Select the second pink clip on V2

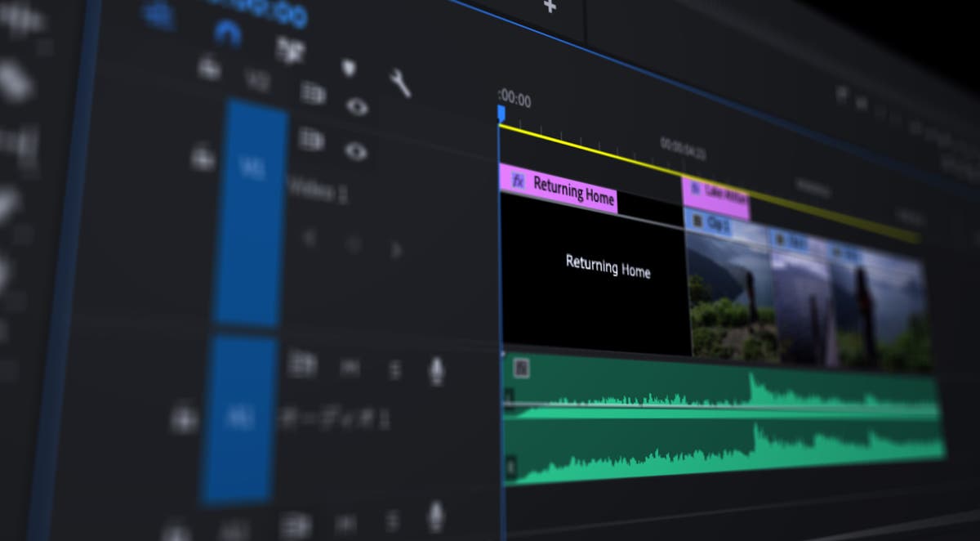tap(715, 199)
